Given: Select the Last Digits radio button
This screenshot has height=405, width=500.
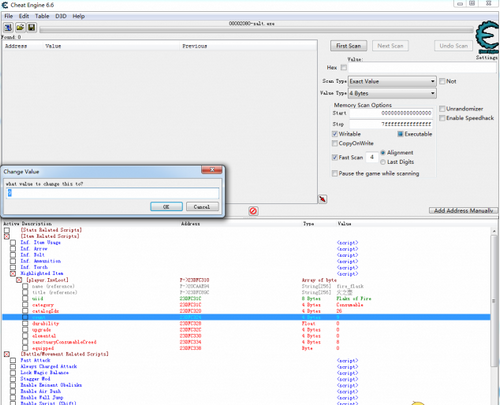Looking at the screenshot, I should 383,162.
